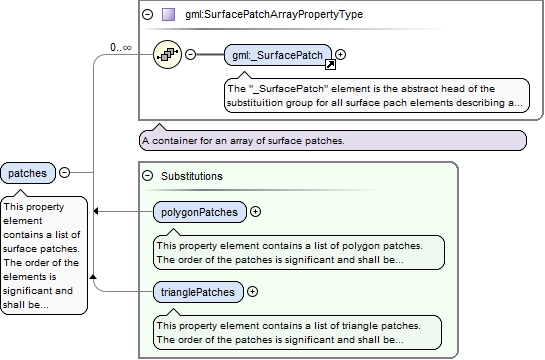Collapse the gml:SurfacePatchArrayPropertyType box

148,15
